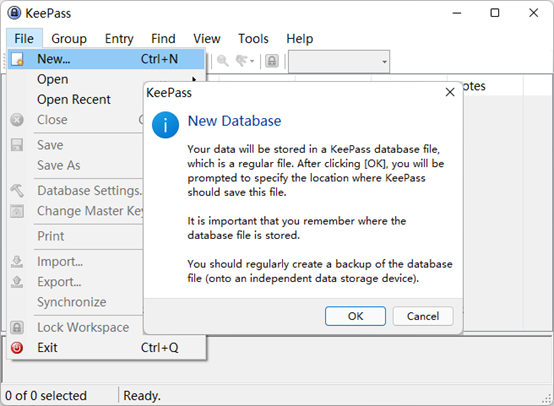Image resolution: width=554 pixels, height=406 pixels.
Task: Maximize the KeePass main window
Action: [495, 13]
